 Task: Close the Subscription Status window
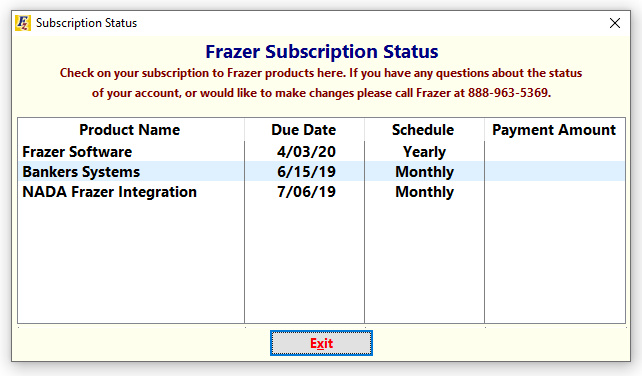(x=615, y=23)
